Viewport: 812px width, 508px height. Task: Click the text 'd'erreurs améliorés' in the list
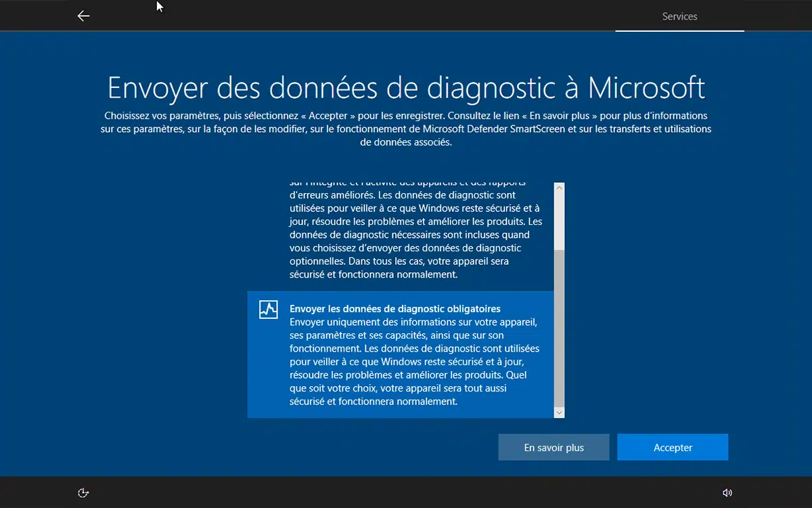pyautogui.click(x=332, y=195)
